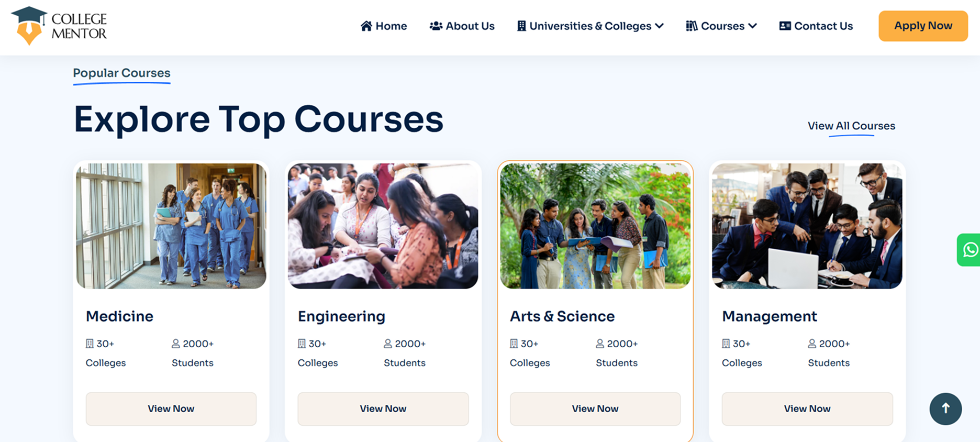Follow the View All Courses link
Viewport: 980px width, 442px height.
click(851, 126)
